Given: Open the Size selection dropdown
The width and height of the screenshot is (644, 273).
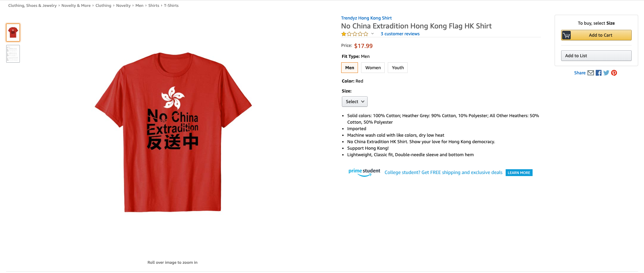Looking at the screenshot, I should [x=355, y=101].
